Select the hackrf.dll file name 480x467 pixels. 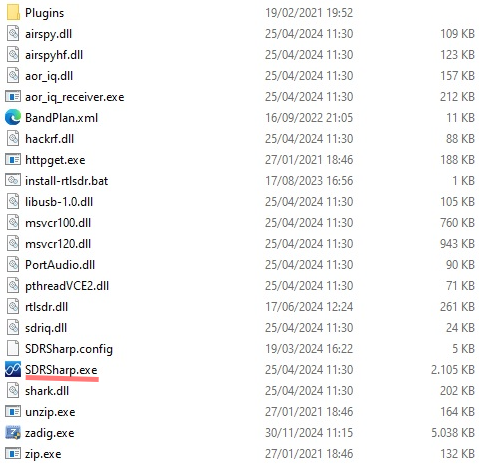[49, 139]
